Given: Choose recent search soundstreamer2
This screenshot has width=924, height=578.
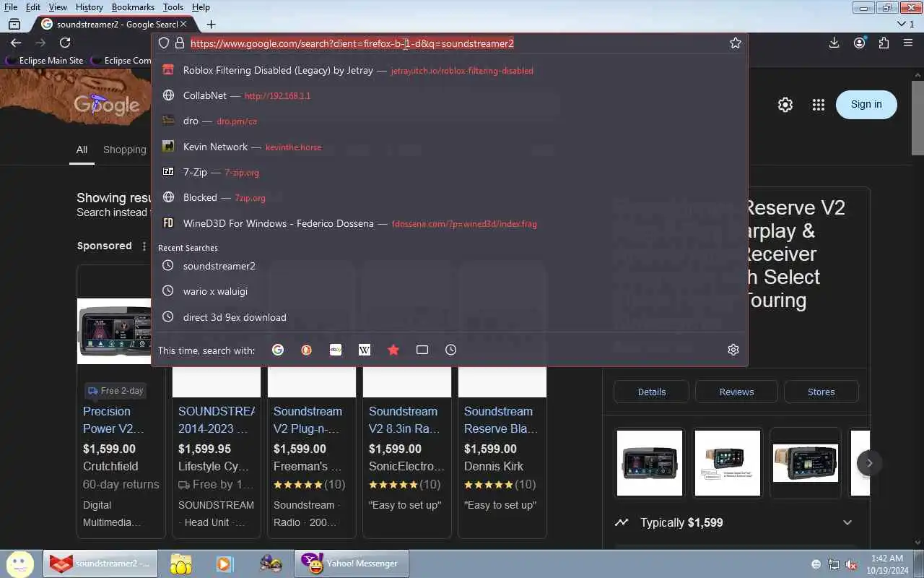Looking at the screenshot, I should tap(450, 266).
